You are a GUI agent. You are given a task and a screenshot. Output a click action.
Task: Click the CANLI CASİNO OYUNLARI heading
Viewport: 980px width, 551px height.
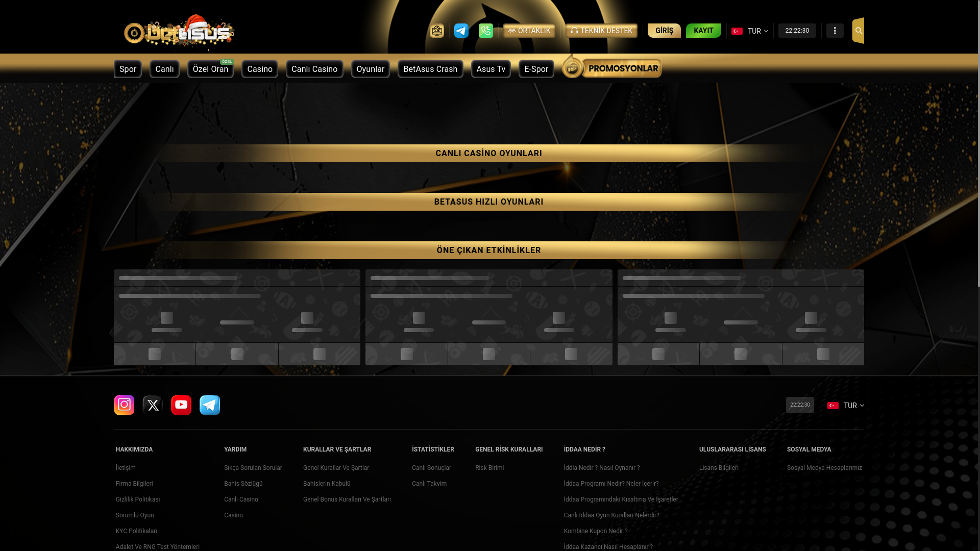(x=488, y=153)
